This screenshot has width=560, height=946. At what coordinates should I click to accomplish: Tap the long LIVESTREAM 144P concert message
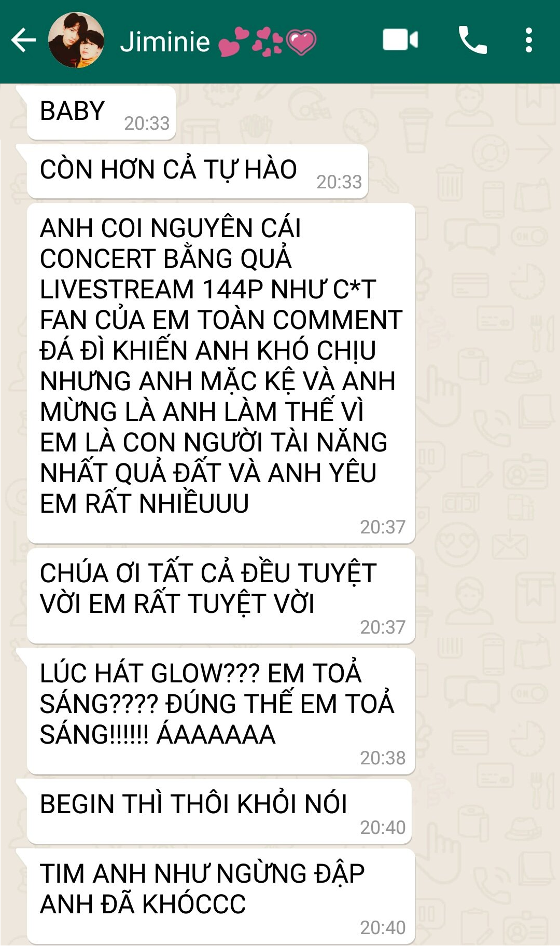[x=221, y=373]
